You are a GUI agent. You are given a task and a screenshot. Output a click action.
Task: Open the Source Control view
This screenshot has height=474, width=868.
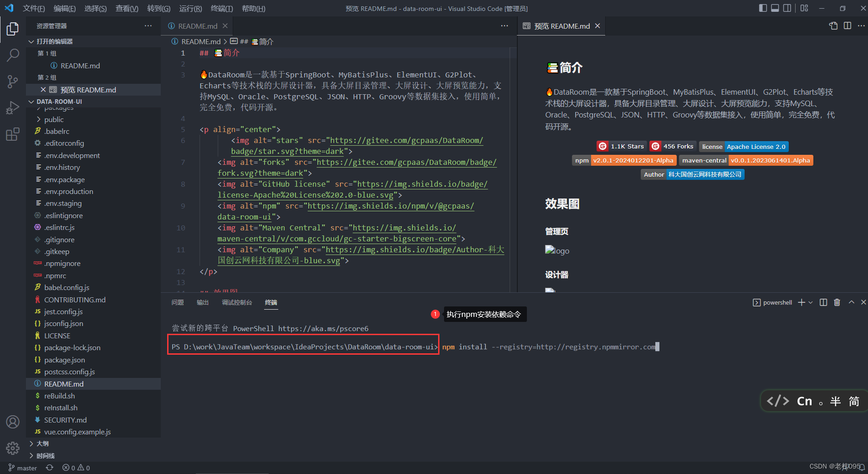(13, 82)
